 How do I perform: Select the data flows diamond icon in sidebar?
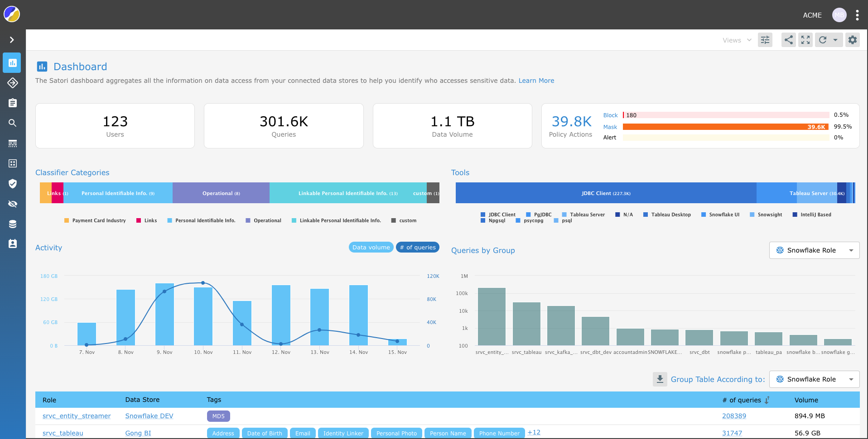coord(12,83)
